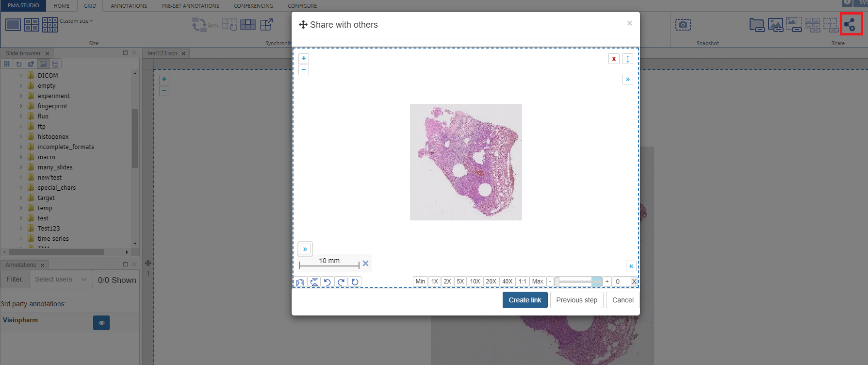
Task: Toggle Visiopharm annotations eye button
Action: coord(101,323)
